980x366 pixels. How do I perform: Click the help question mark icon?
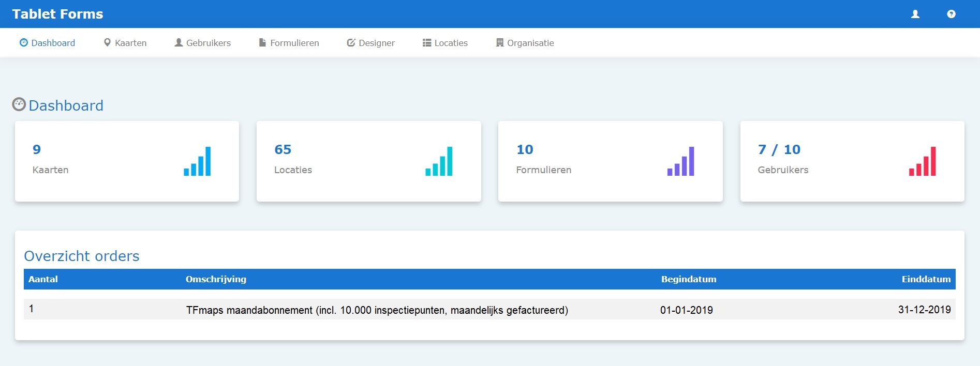951,14
